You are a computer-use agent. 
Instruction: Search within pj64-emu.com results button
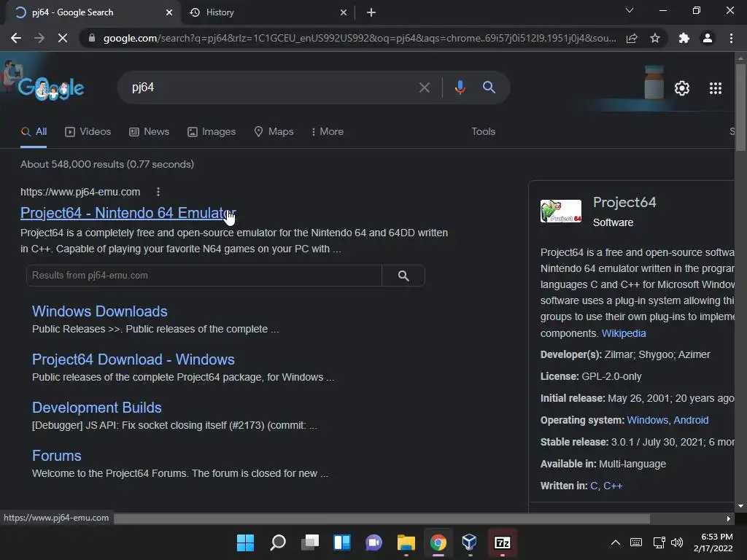[x=403, y=276]
